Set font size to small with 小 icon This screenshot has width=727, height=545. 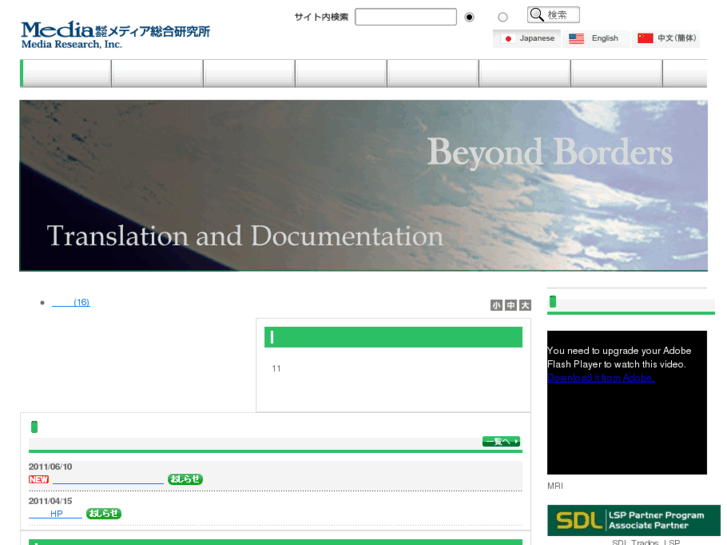[x=496, y=305]
